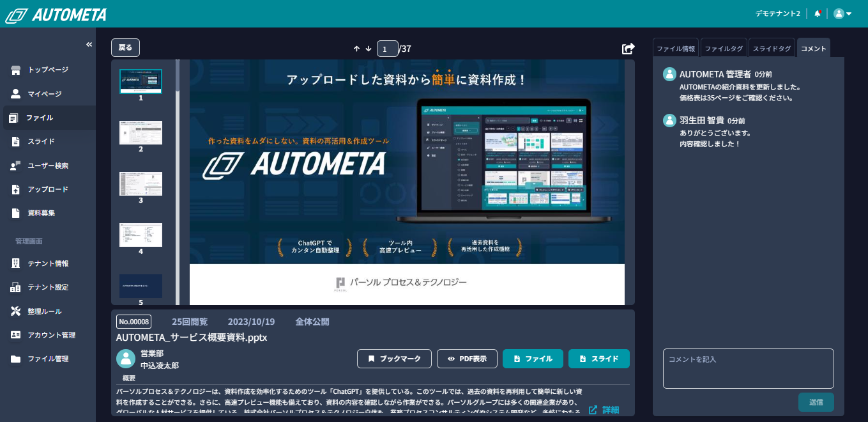The image size is (868, 422).
Task: Collapse the left sidebar with the double chevron
Action: point(89,45)
